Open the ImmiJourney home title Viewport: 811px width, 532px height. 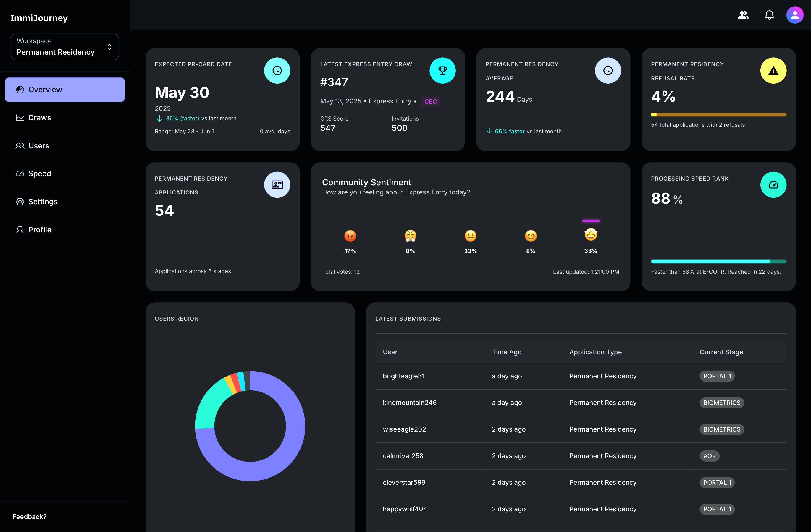point(39,18)
